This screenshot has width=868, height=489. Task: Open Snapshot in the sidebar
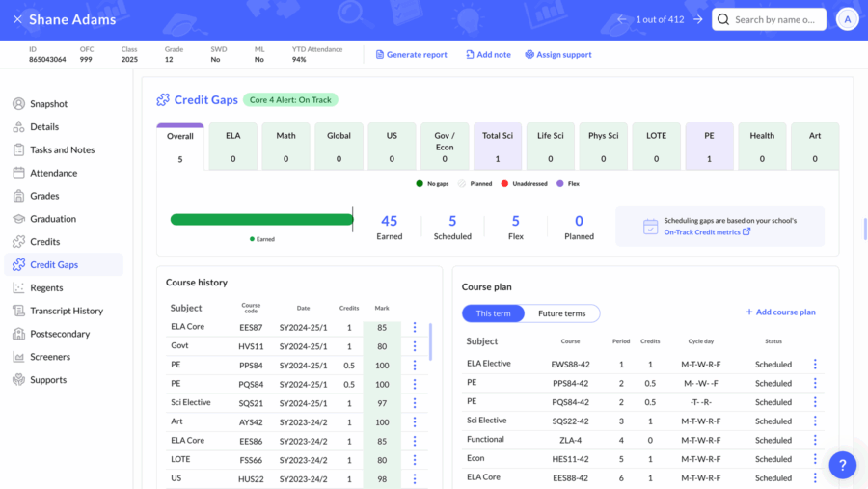48,104
